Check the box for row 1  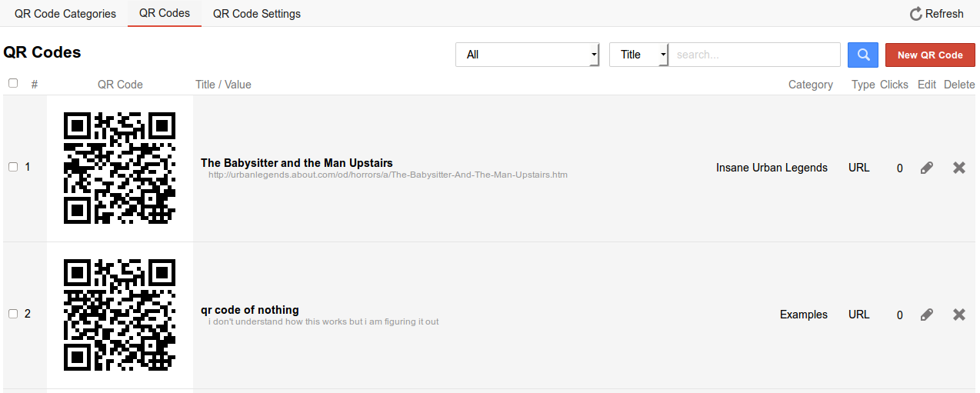tap(13, 168)
